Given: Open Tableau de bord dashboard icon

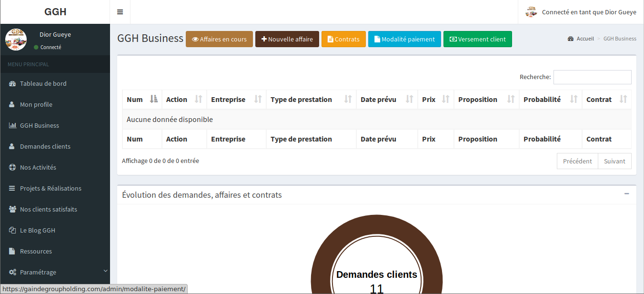Looking at the screenshot, I should 12,83.
